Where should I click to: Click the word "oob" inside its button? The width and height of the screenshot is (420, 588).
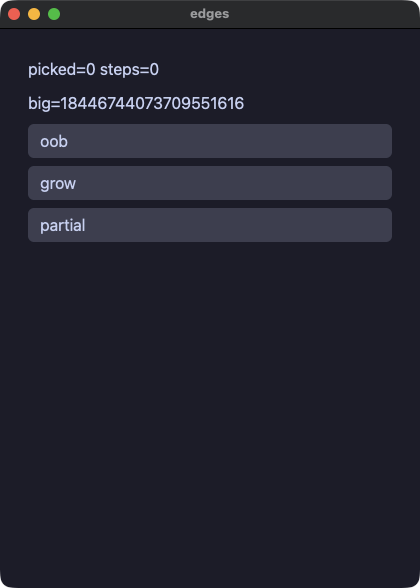tap(54, 141)
